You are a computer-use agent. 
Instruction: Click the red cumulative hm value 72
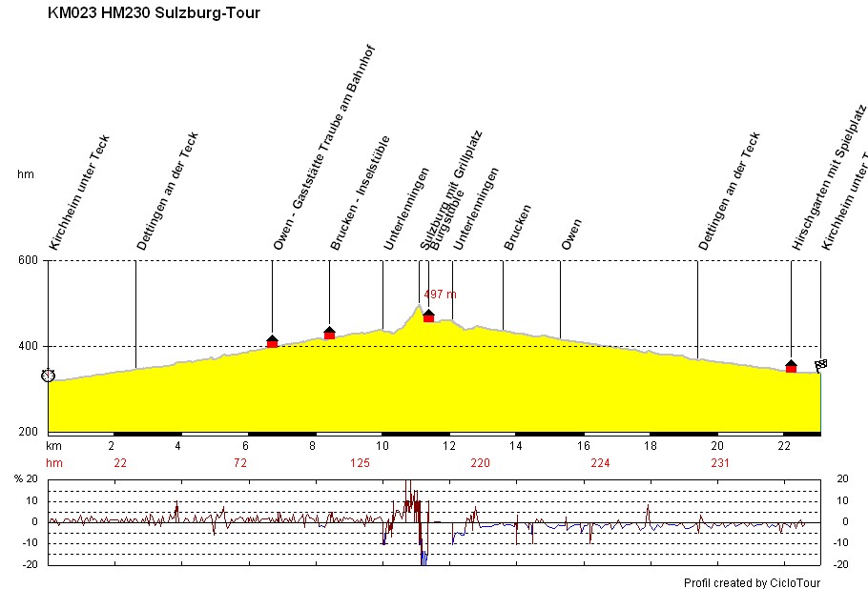240,463
